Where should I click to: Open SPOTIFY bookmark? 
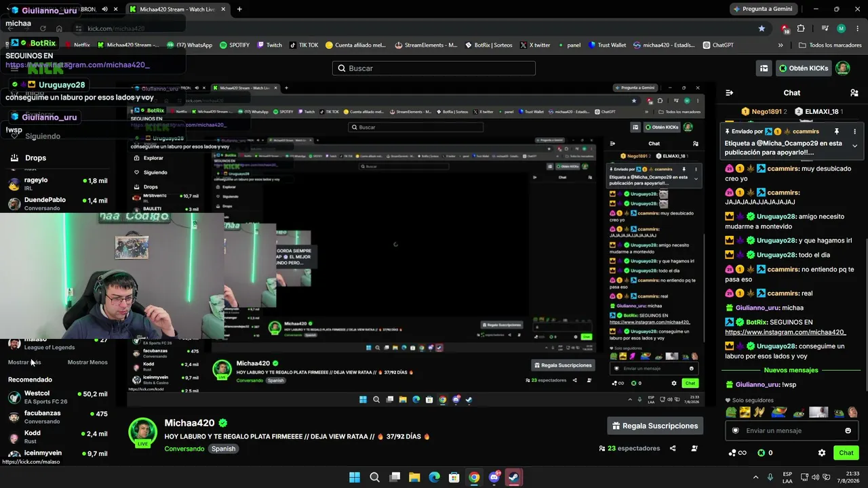coord(235,45)
